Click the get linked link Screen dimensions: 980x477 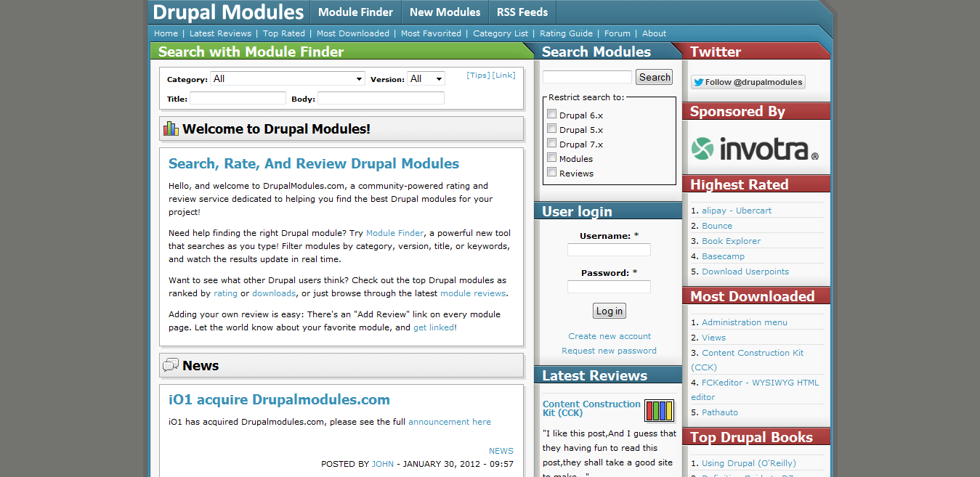tap(434, 327)
